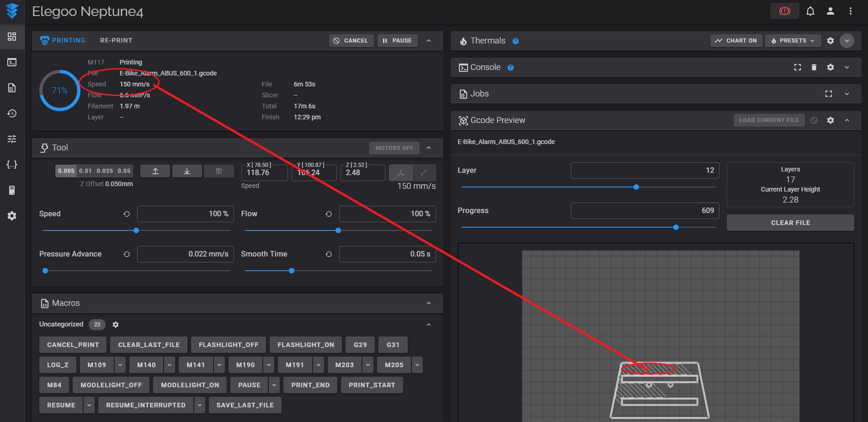Click the Flow percentage slider handle
The width and height of the screenshot is (868, 422).
click(x=338, y=230)
